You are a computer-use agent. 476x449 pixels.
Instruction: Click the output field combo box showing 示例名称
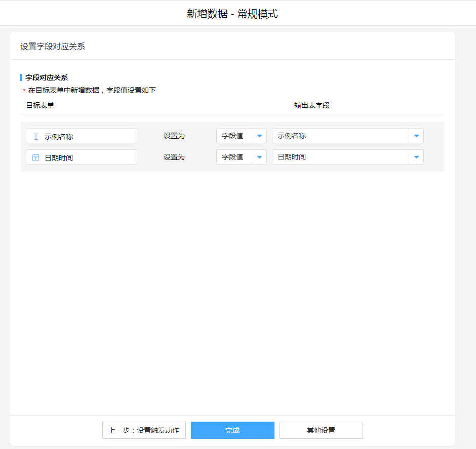click(x=340, y=136)
